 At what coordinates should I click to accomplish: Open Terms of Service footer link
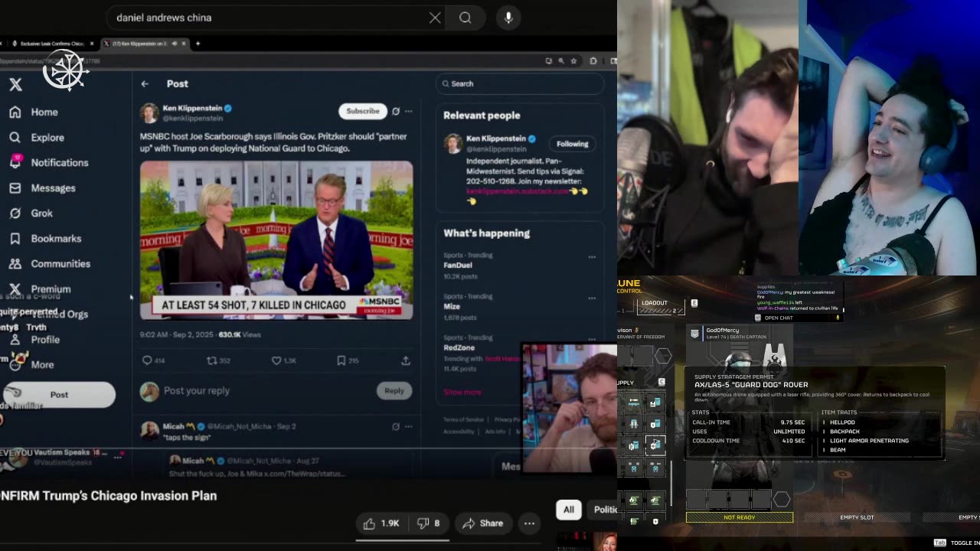pyautogui.click(x=463, y=419)
